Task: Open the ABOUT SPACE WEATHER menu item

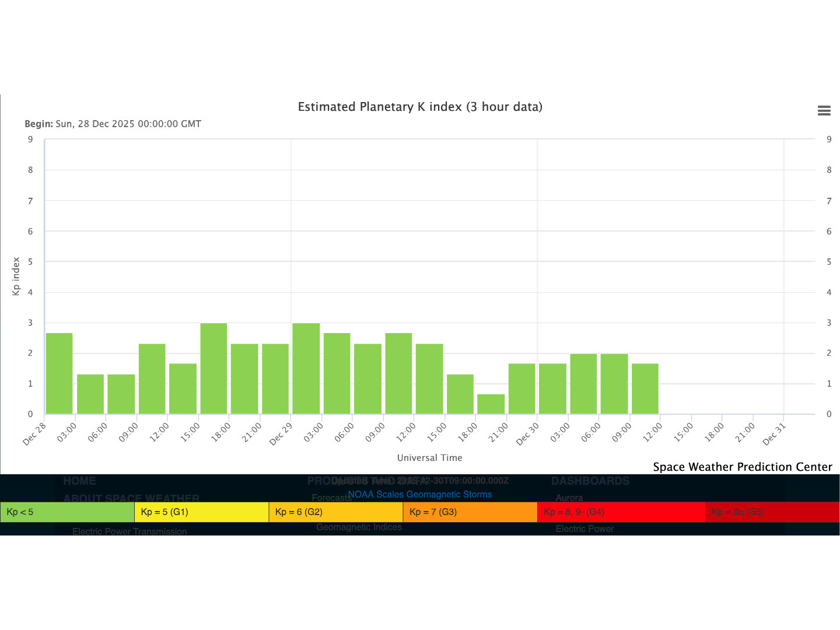Action: [x=131, y=498]
